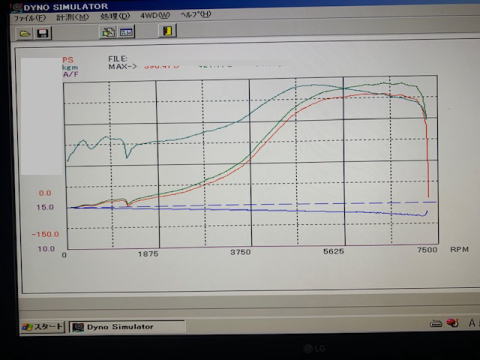Open the 4WD(W) menu
Image resolution: width=480 pixels, height=360 pixels.
(x=155, y=15)
